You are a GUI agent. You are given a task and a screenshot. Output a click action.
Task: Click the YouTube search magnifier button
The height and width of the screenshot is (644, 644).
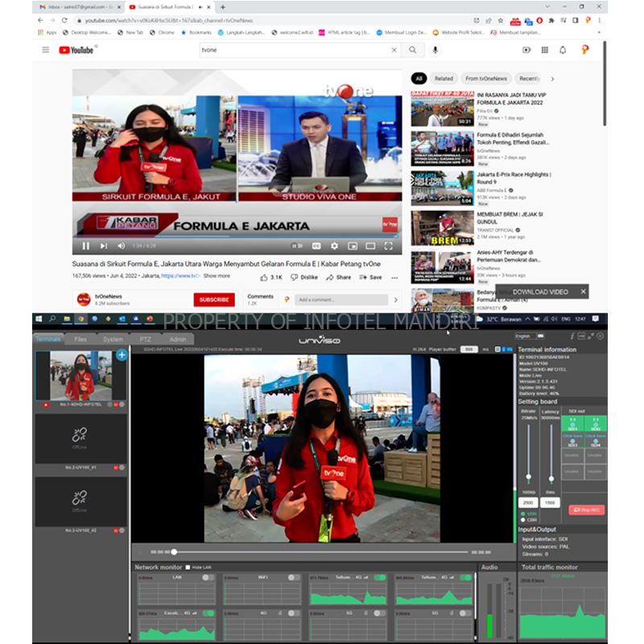[413, 50]
